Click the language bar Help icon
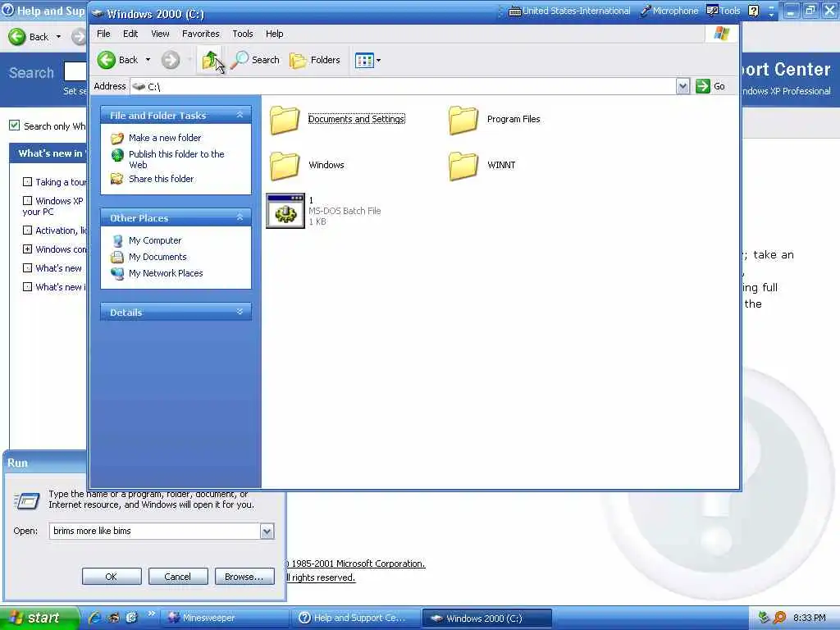The height and width of the screenshot is (630, 840). pyautogui.click(x=753, y=11)
